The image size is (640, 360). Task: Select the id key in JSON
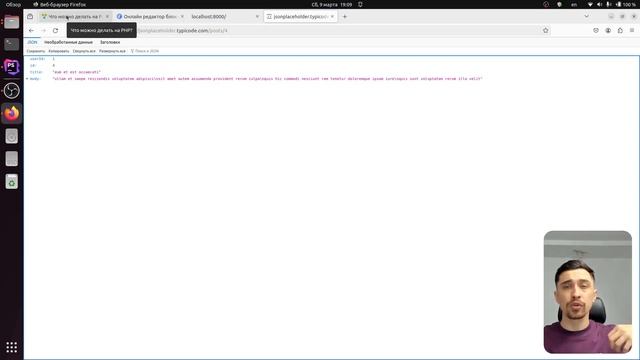pyautogui.click(x=33, y=66)
